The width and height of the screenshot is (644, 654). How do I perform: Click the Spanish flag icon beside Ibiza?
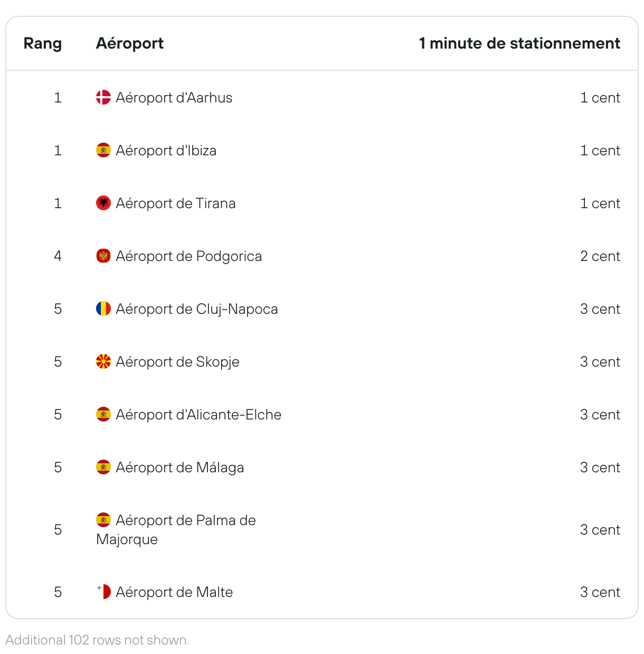[x=103, y=150]
